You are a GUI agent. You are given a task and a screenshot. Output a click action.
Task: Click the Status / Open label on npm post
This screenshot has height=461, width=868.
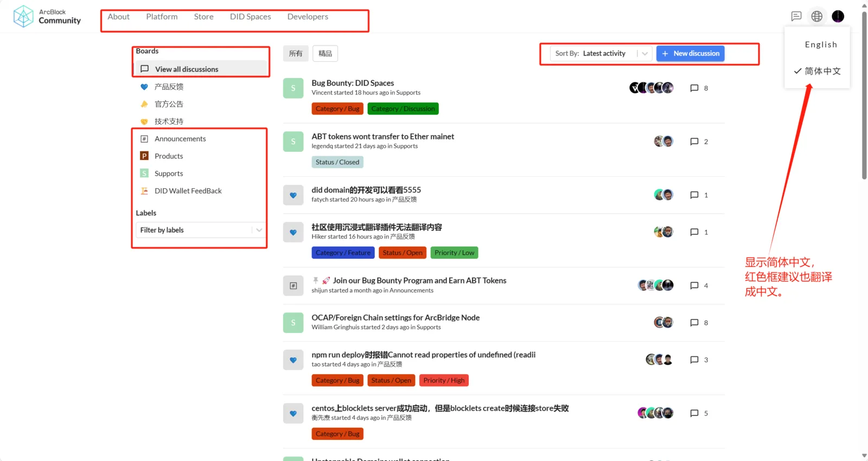tap(391, 381)
